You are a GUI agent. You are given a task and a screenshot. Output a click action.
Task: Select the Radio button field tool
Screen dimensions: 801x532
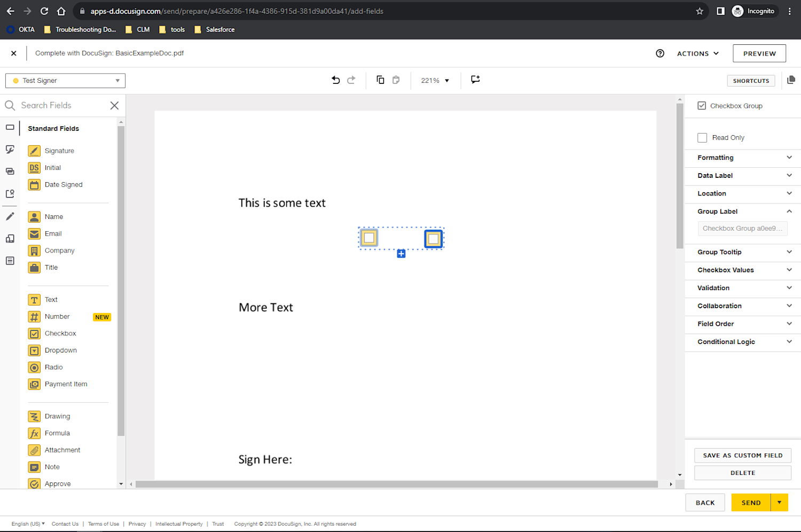53,367
